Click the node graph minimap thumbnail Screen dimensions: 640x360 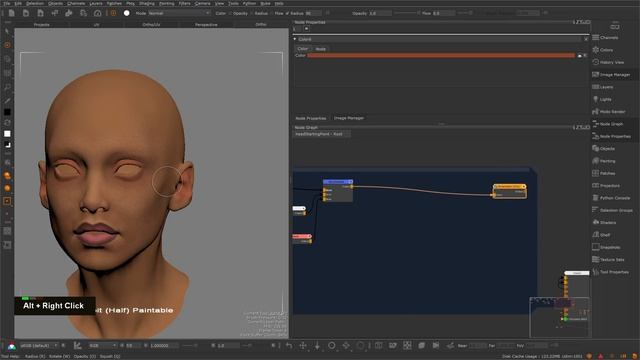pyautogui.click(x=560, y=318)
